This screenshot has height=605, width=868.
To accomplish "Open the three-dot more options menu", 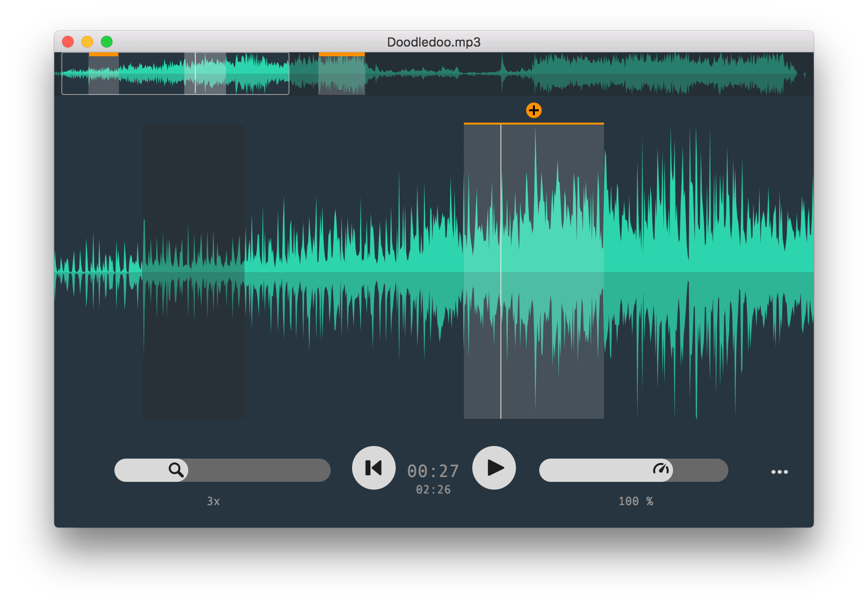I will (x=779, y=472).
